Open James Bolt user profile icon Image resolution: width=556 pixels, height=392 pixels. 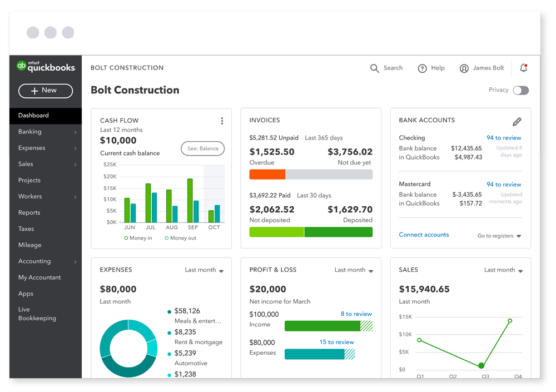pos(464,68)
